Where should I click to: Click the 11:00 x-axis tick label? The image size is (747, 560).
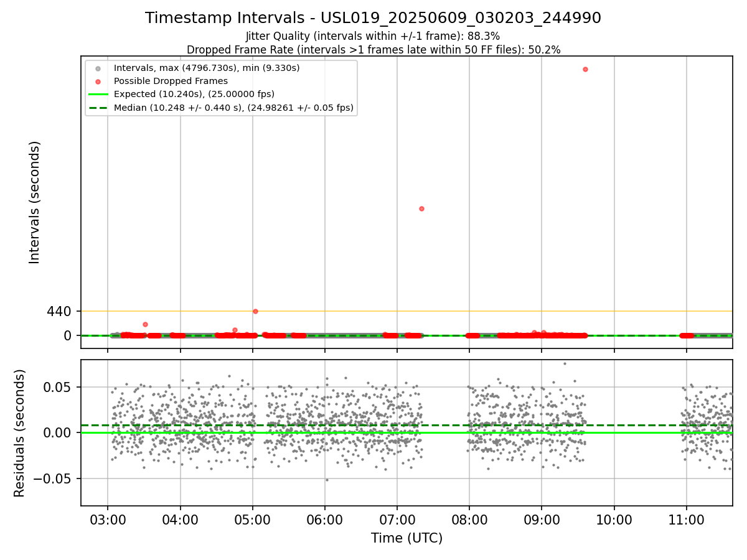point(687,519)
